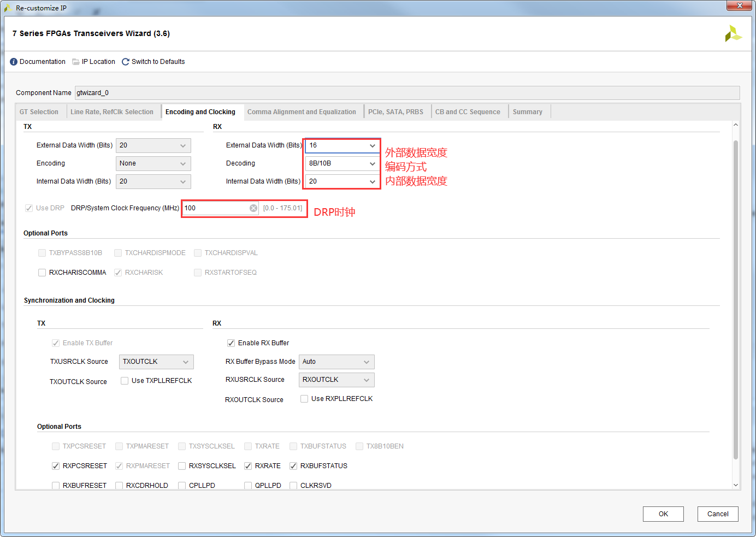Check the CPLLPD checkbox
The width and height of the screenshot is (756, 537).
[x=182, y=486]
